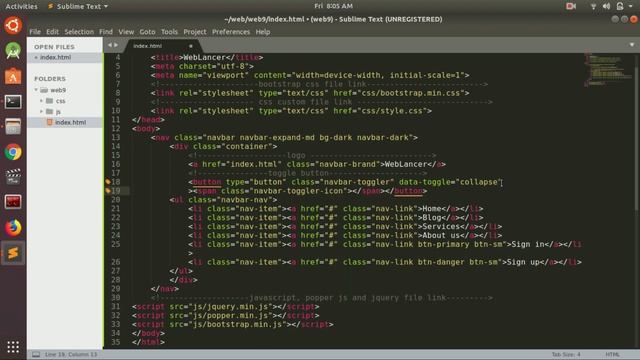Click line number 30 in gutter
The image size is (640, 360).
point(116,298)
